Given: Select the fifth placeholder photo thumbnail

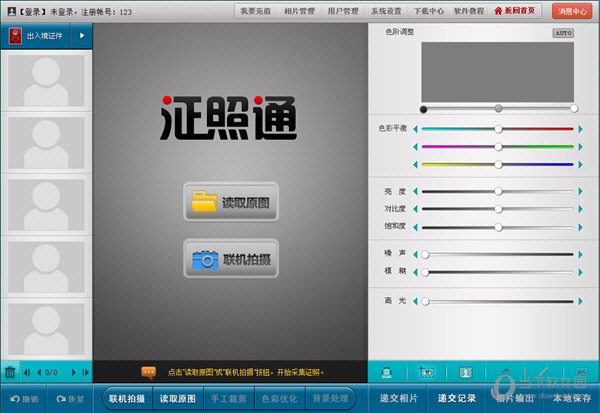Looking at the screenshot, I should point(46,329).
